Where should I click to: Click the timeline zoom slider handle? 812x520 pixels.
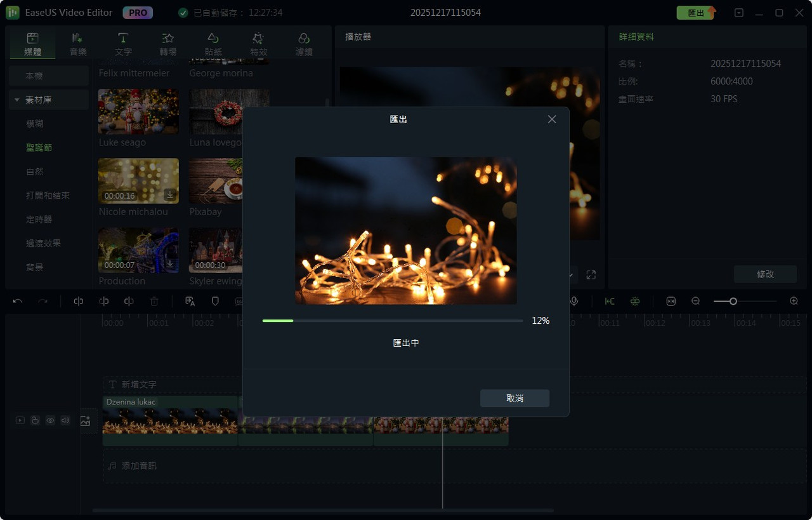click(x=733, y=302)
